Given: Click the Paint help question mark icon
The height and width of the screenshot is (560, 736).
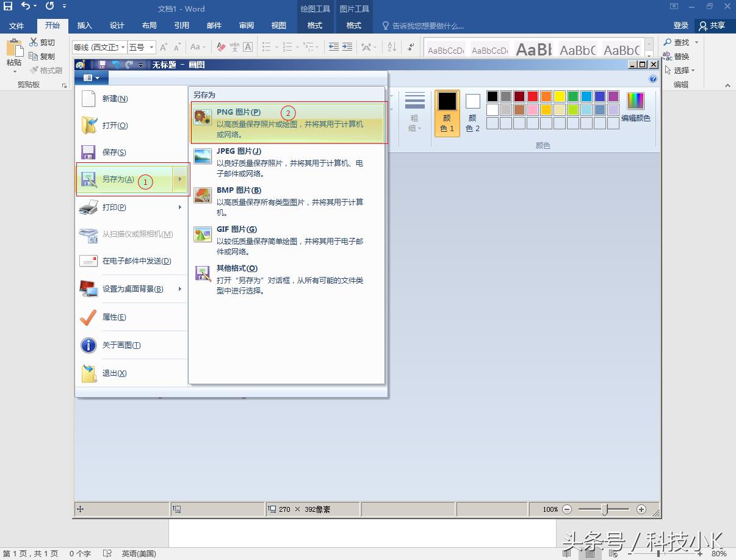Looking at the screenshot, I should (x=653, y=79).
